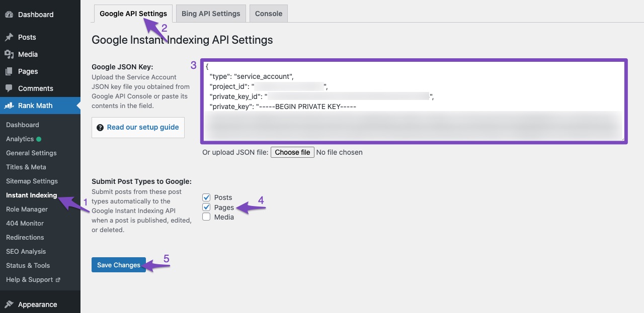
Task: Click the Posts pin icon
Action: tap(9, 37)
